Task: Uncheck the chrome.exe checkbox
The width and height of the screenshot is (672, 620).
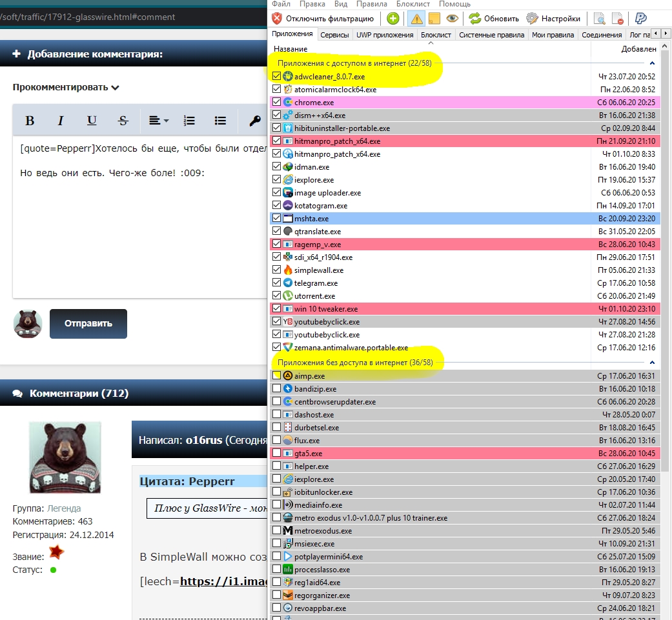Action: pyautogui.click(x=277, y=102)
